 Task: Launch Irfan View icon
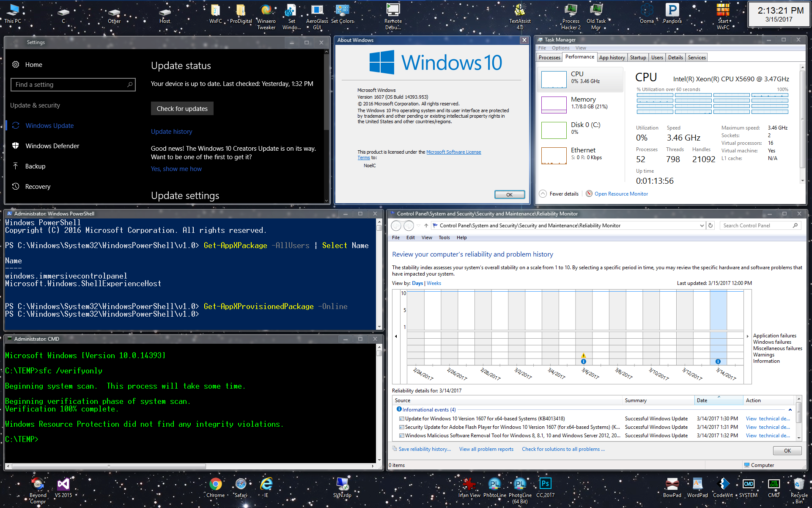click(469, 488)
